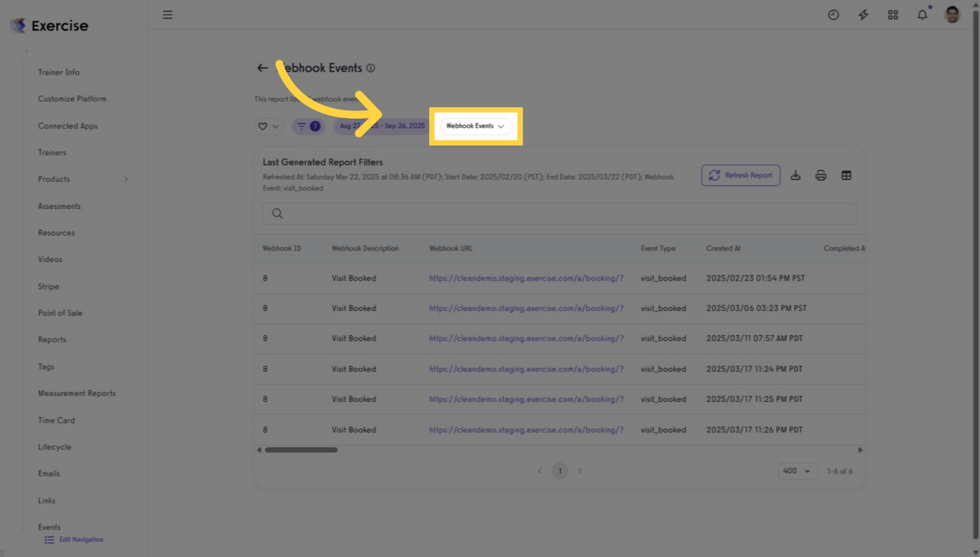Open the apps grid icon
The image size is (980, 557).
[x=892, y=15]
